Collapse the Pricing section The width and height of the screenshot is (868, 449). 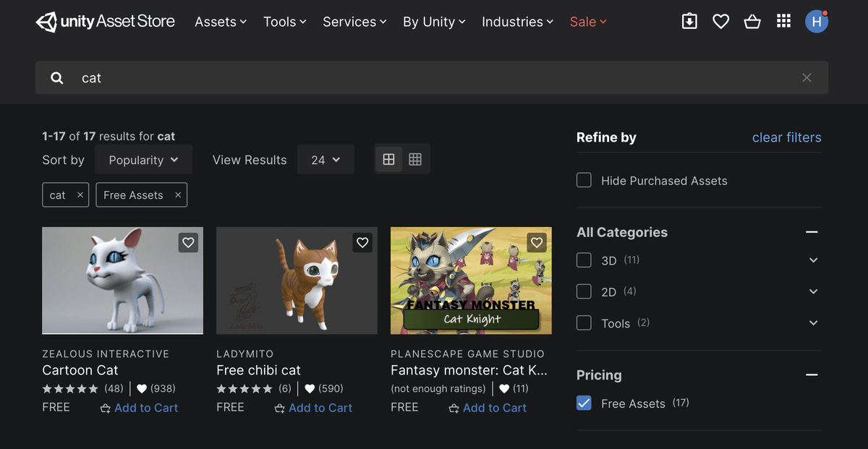pyautogui.click(x=812, y=375)
